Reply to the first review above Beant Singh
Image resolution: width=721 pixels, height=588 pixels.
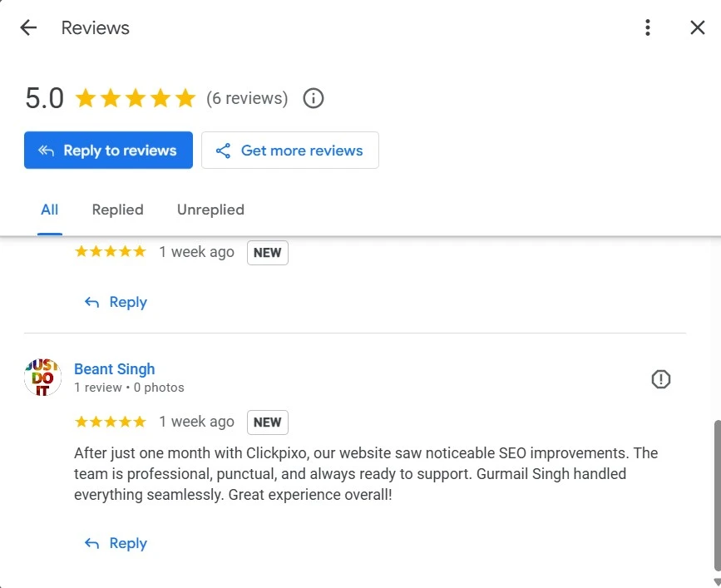point(116,303)
